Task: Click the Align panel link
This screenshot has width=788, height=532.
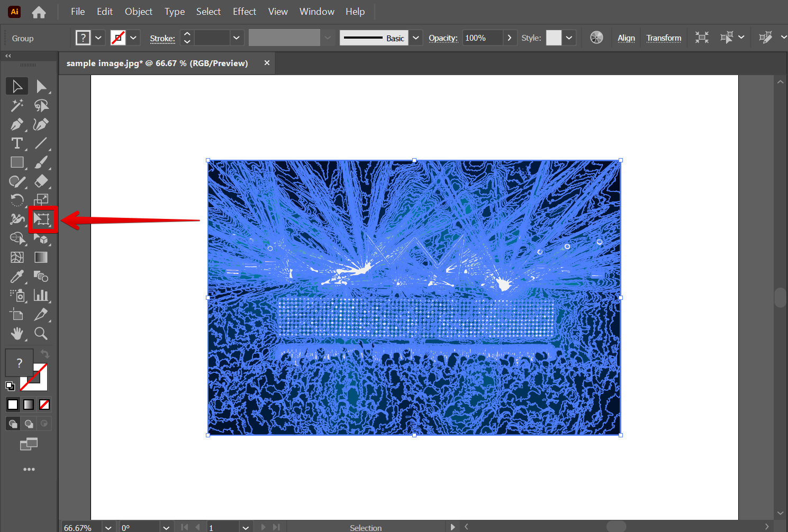Action: tap(626, 38)
